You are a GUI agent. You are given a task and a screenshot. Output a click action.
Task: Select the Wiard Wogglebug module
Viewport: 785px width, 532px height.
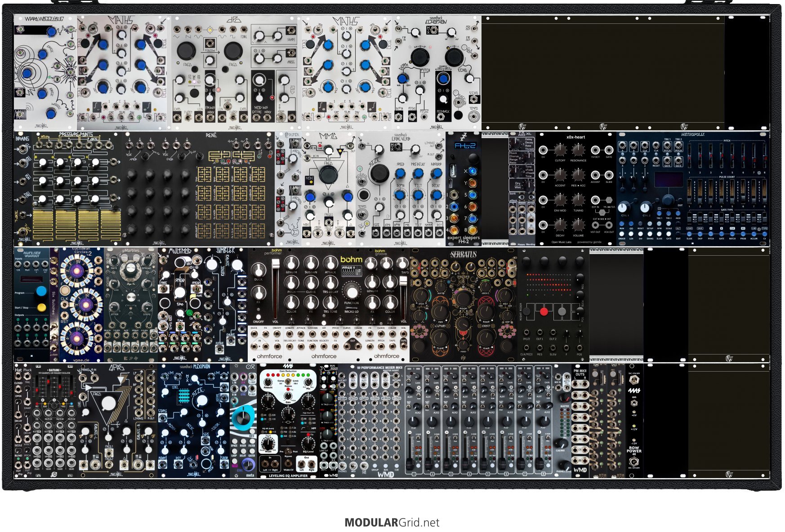pyautogui.click(x=45, y=73)
